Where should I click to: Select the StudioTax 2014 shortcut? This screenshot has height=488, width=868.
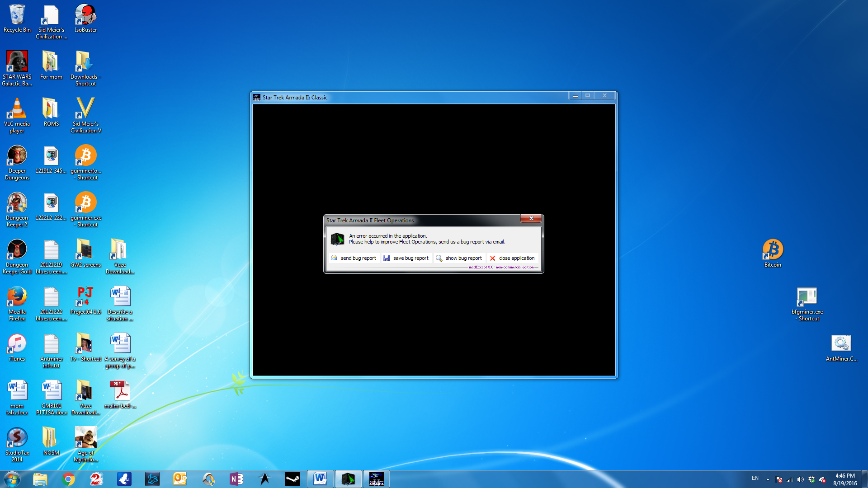pyautogui.click(x=17, y=444)
